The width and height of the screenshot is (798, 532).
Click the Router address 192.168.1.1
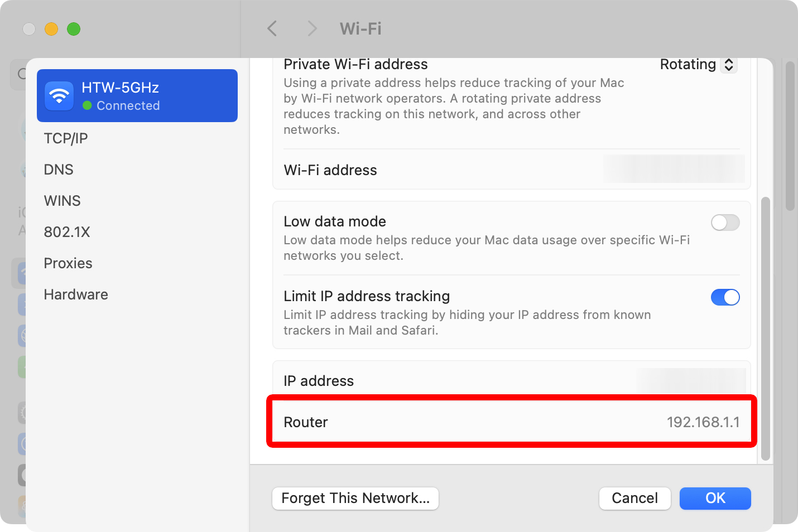tap(703, 422)
